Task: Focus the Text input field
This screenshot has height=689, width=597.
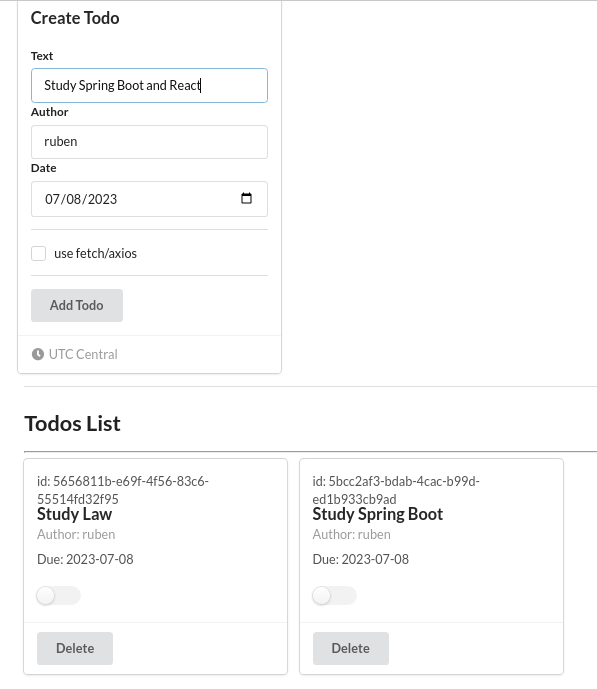Action: click(149, 85)
